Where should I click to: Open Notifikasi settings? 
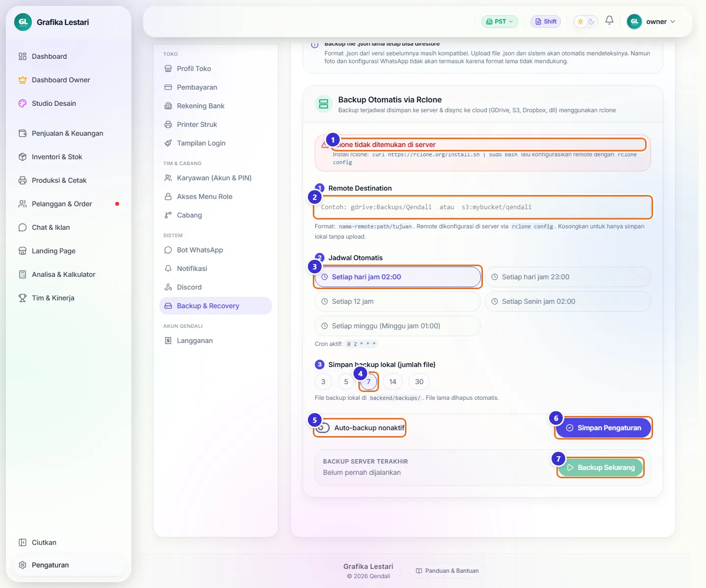click(x=216, y=269)
